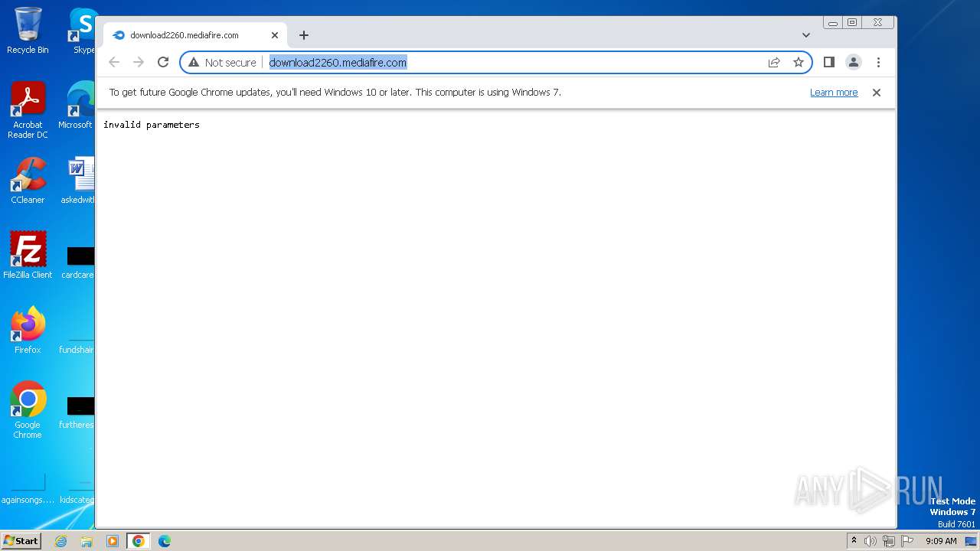The width and height of the screenshot is (980, 551).
Task: Open the tab search dropdown arrow
Action: 806,35
